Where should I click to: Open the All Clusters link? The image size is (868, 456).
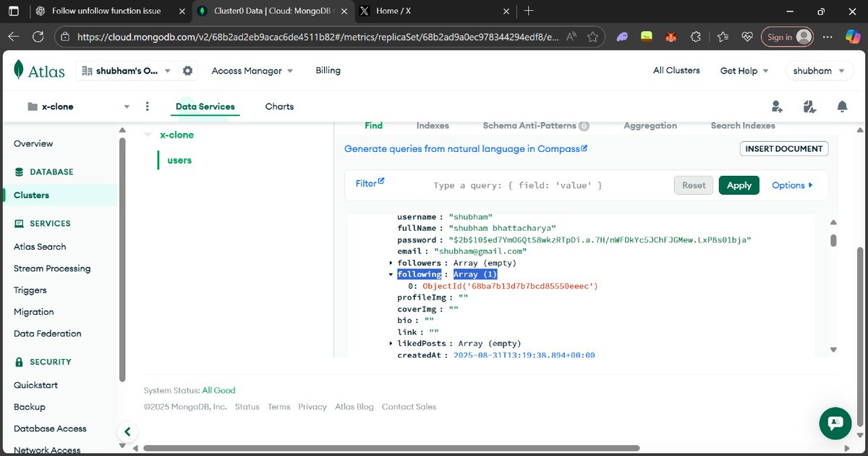click(x=676, y=70)
